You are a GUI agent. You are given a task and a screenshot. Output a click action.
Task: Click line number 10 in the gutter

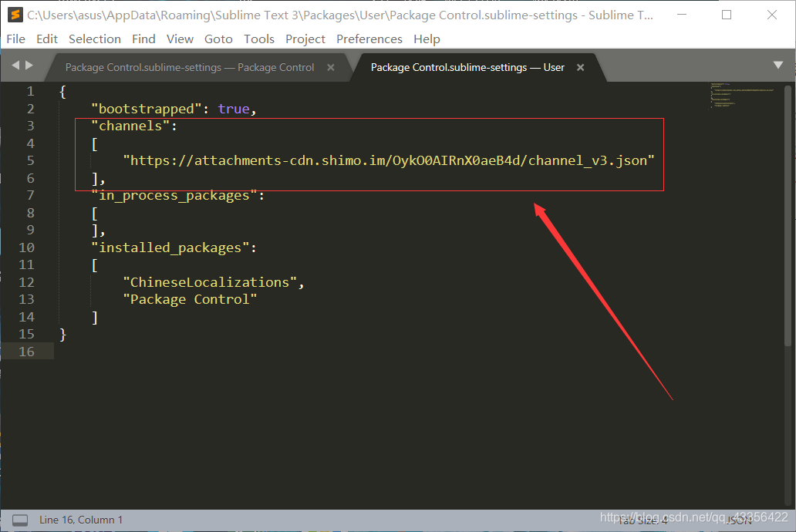click(26, 247)
